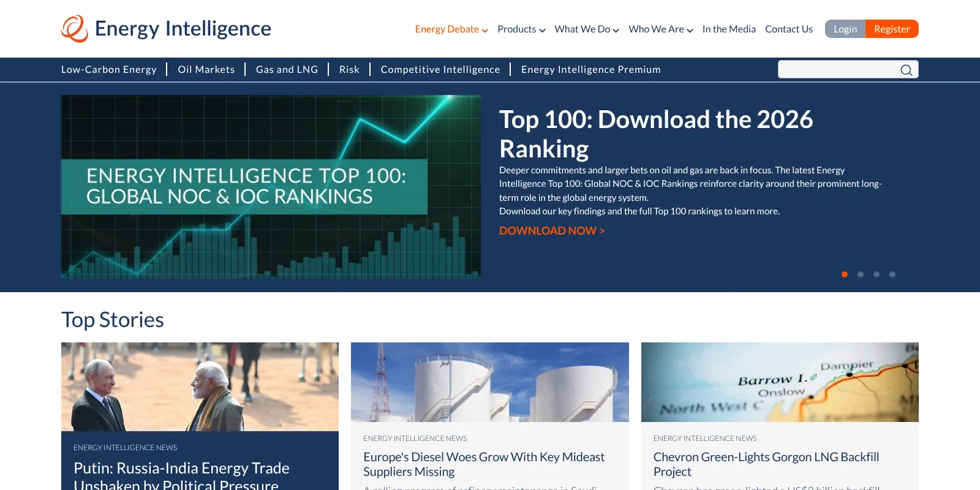980x490 pixels.
Task: Click Energy Intelligence News label above Diesel story
Action: (x=415, y=439)
